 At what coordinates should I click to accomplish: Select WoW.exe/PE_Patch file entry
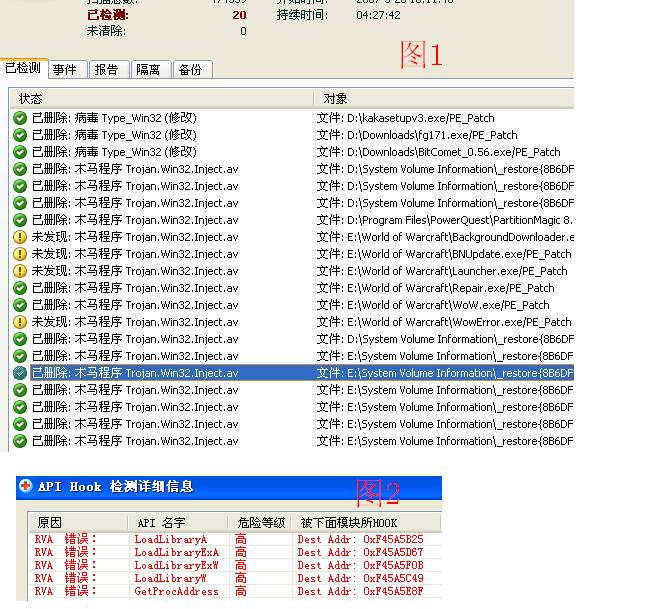[x=433, y=305]
